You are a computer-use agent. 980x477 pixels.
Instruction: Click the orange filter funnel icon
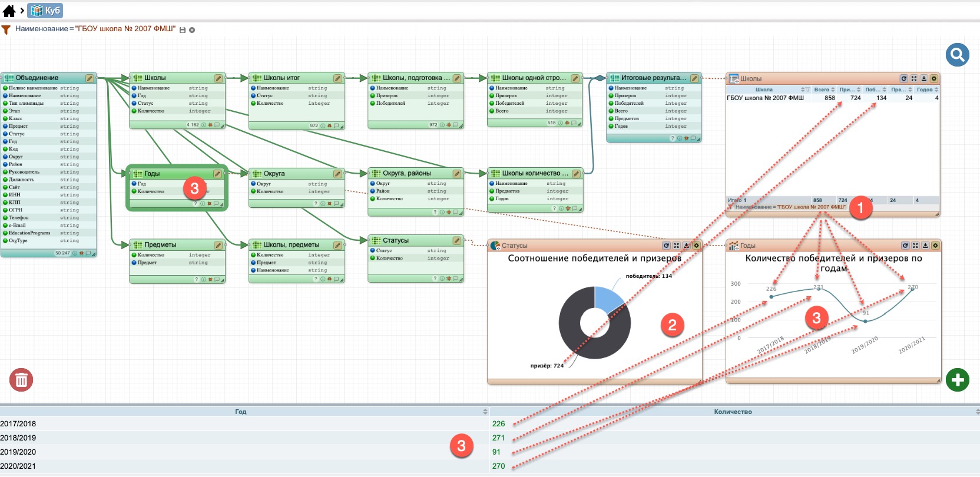pos(6,29)
